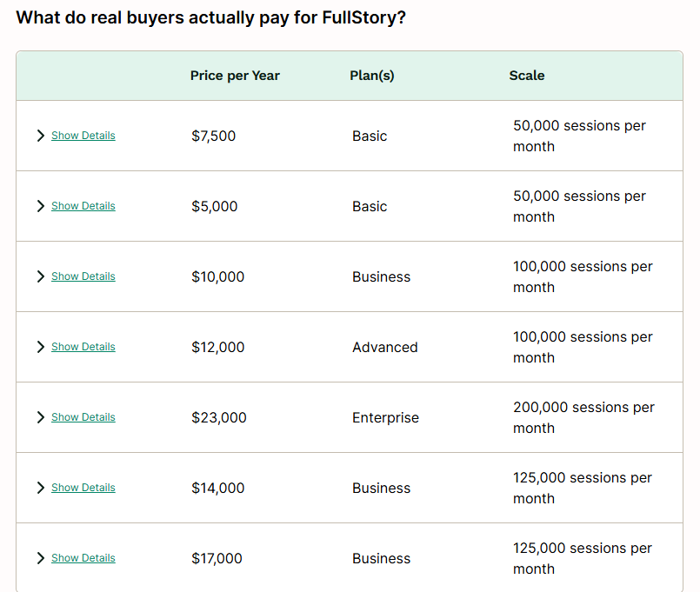Open Show Details for the Advanced plan
The image size is (700, 592).
point(83,347)
